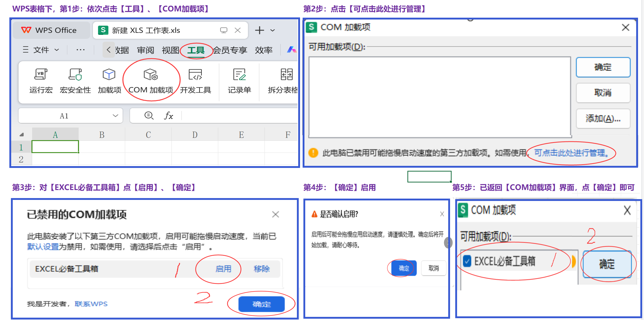The height and width of the screenshot is (320, 644).
Task: Click the zoom magnifier in formula bar
Action: pyautogui.click(x=149, y=115)
